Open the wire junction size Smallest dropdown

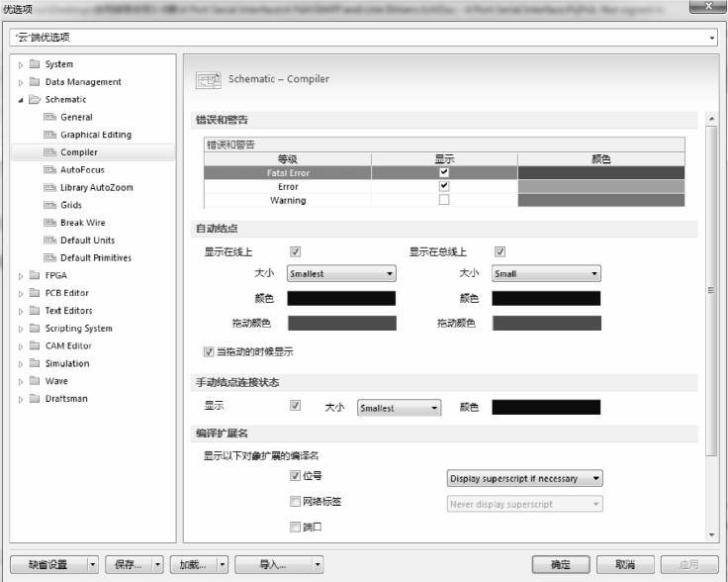pyautogui.click(x=341, y=273)
